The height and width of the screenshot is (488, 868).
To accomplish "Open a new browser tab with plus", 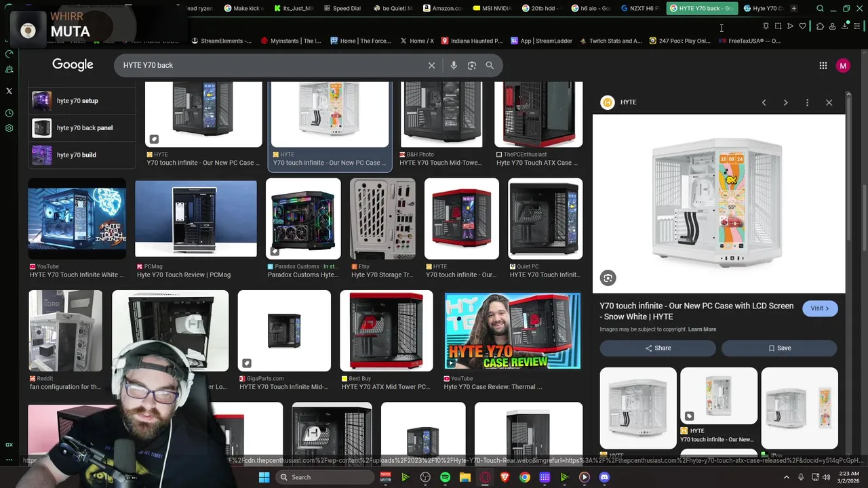I will [793, 8].
